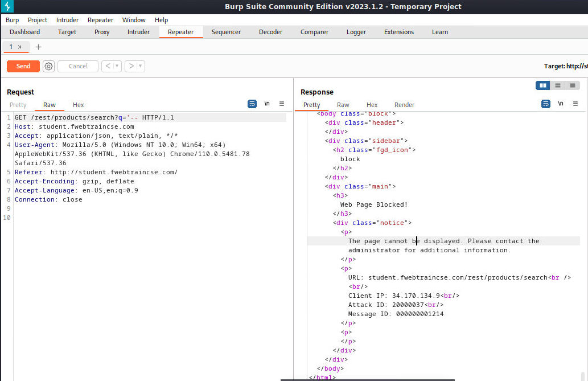
Task: Toggle word wrap icon in Request panel
Action: 252,104
